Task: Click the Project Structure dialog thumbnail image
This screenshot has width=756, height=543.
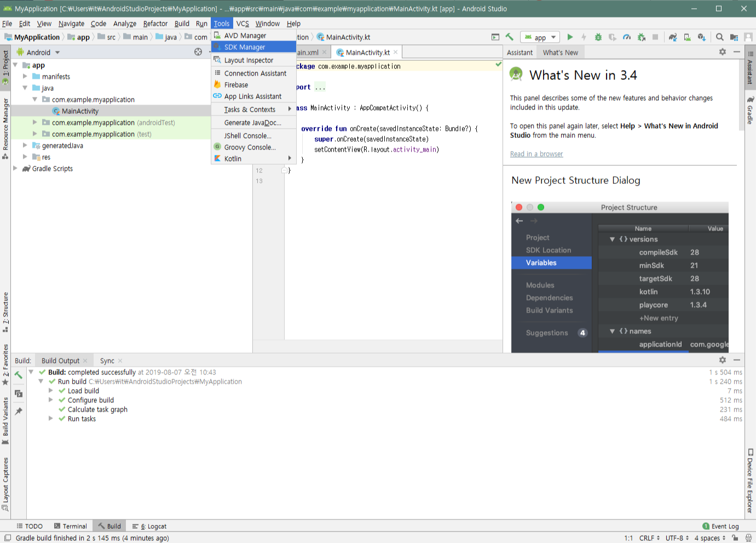Action: [x=620, y=277]
